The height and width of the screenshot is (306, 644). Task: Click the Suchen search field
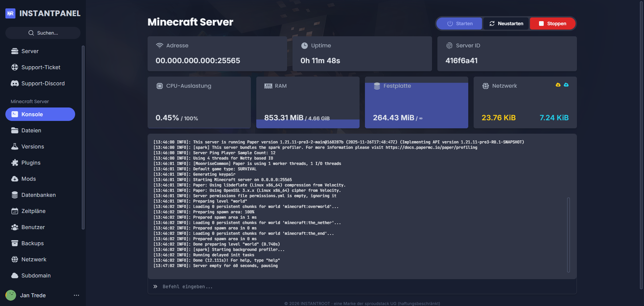click(43, 33)
